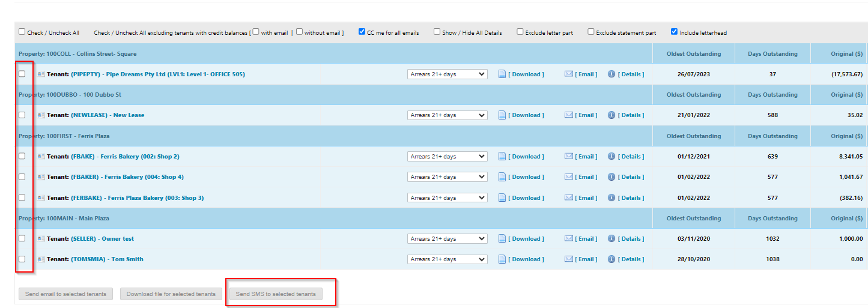Open (PIPEPTY) Pipe Dreams Pty Ltd tenant link
Image resolution: width=868 pixels, height=308 pixels.
[158, 74]
